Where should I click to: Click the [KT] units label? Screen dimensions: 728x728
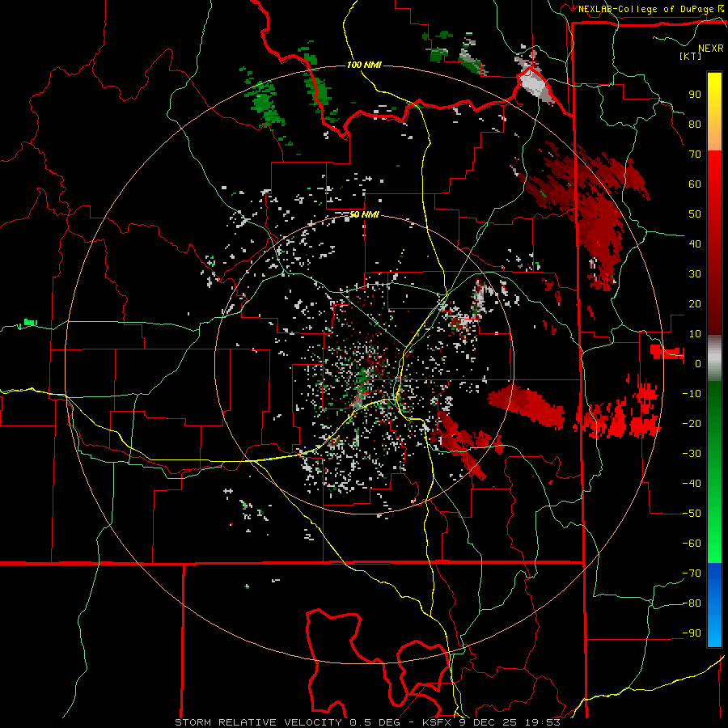(691, 56)
